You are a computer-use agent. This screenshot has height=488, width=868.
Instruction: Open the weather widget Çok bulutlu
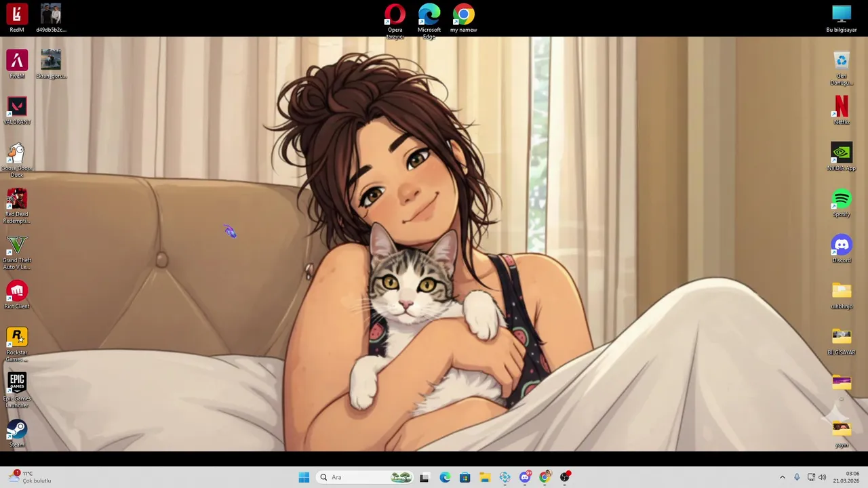coord(30,477)
